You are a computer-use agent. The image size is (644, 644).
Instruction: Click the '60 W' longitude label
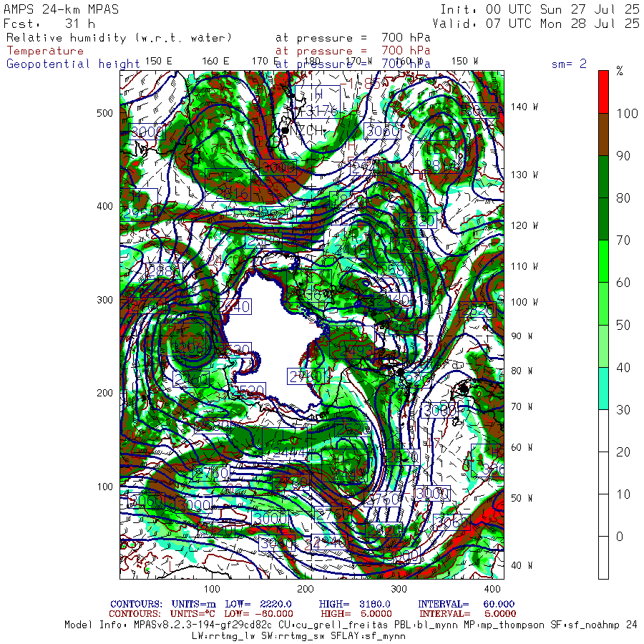521,447
